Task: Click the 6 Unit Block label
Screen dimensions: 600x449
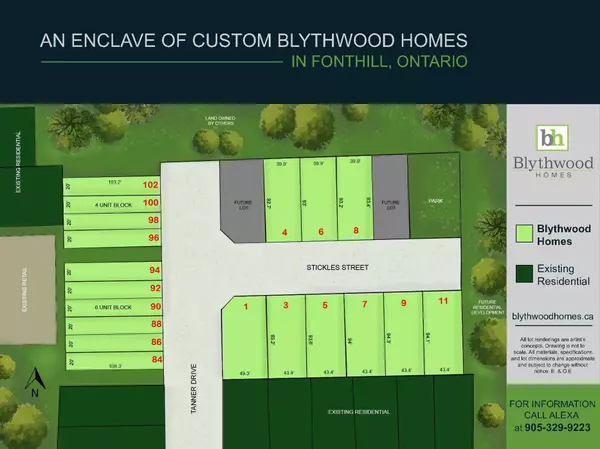Action: [113, 307]
